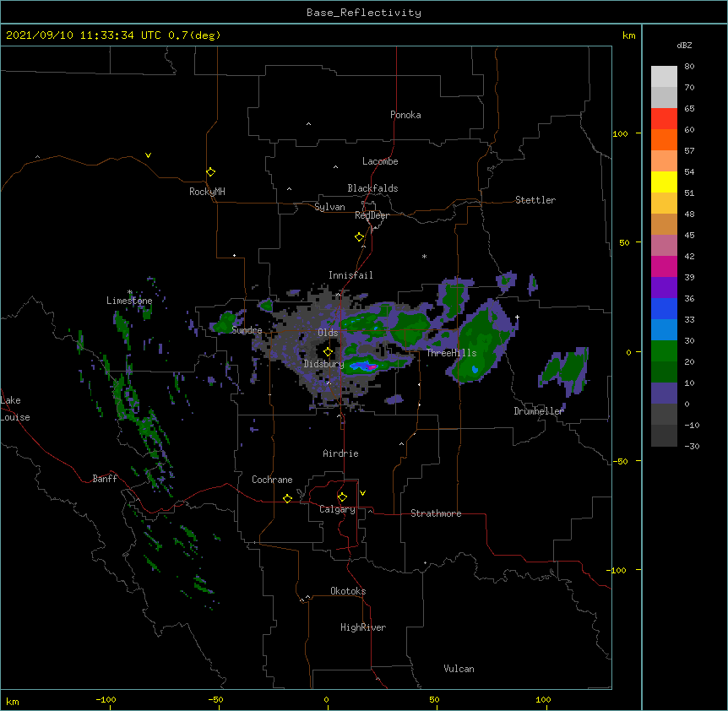728x711 pixels.
Task: Click the Sylvan label
Action: [329, 207]
